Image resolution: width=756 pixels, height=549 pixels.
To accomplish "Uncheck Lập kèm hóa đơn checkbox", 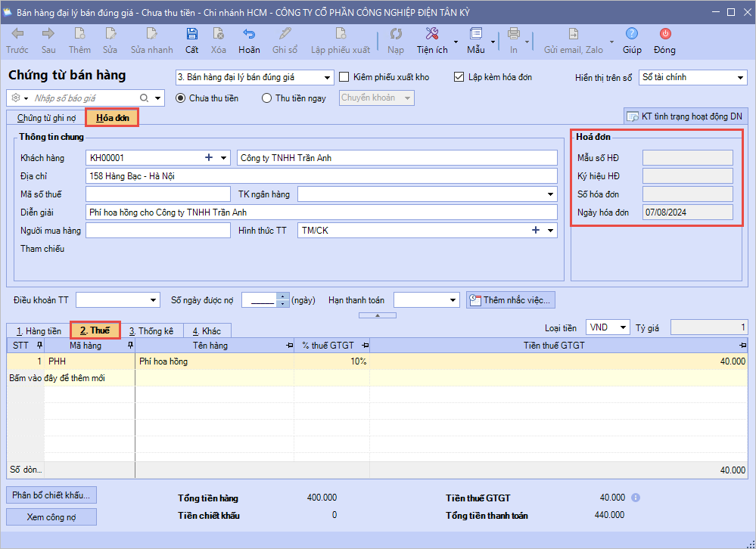I will [x=459, y=77].
